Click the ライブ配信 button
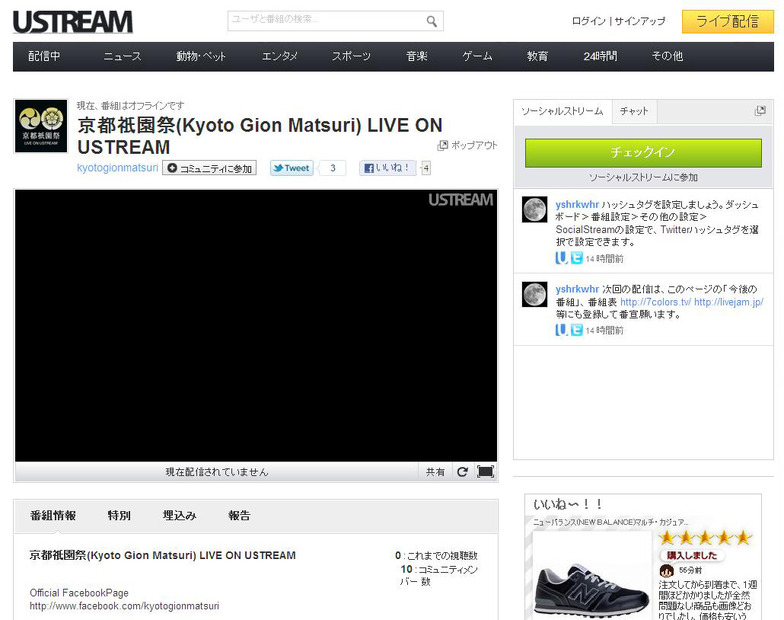Viewport: 784px width, 620px height. (728, 22)
